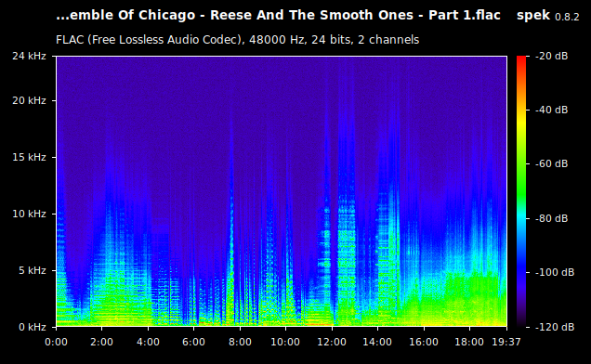Click the codec info line 'FLAC (Free Lossless Audio Codec)'
Screen dimensions: 591x364
pyautogui.click(x=150, y=40)
